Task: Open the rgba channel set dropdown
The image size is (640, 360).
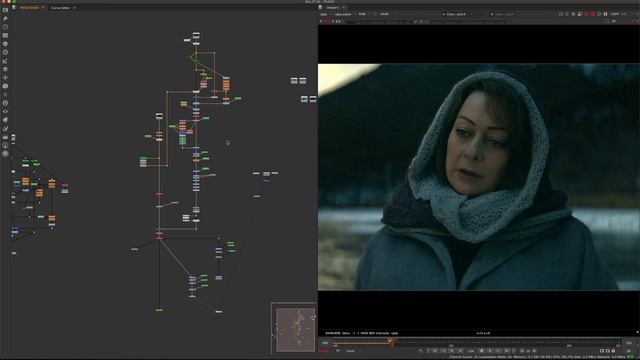Action: click(324, 14)
